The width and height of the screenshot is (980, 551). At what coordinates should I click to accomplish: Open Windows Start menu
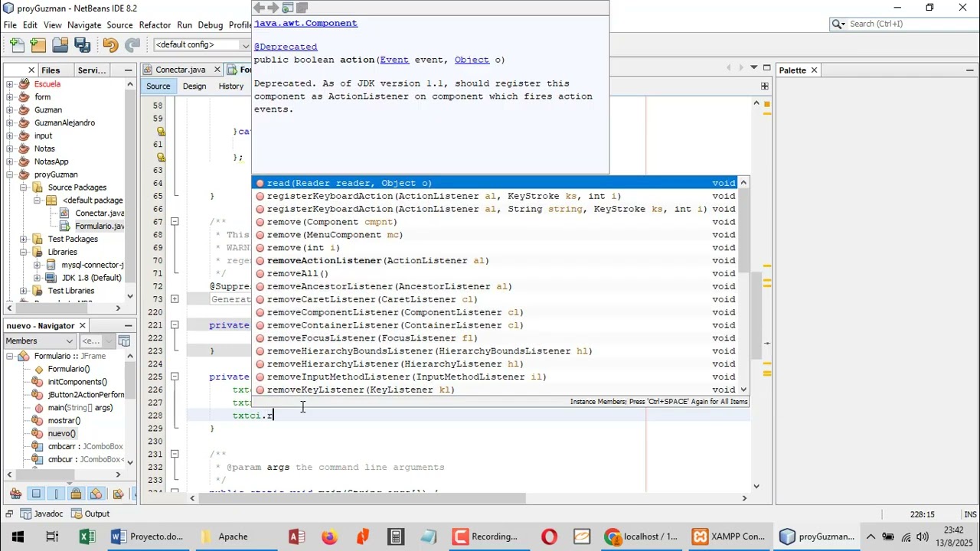[x=18, y=536]
